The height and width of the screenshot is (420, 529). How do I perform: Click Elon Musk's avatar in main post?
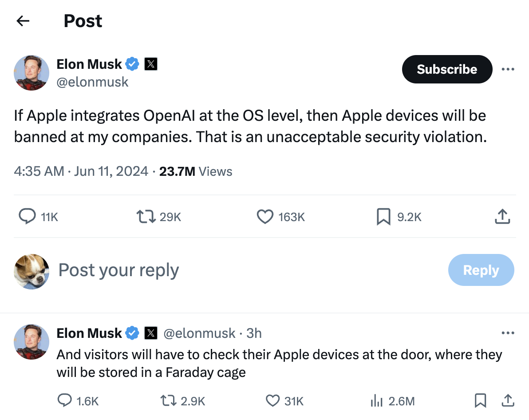tap(32, 73)
